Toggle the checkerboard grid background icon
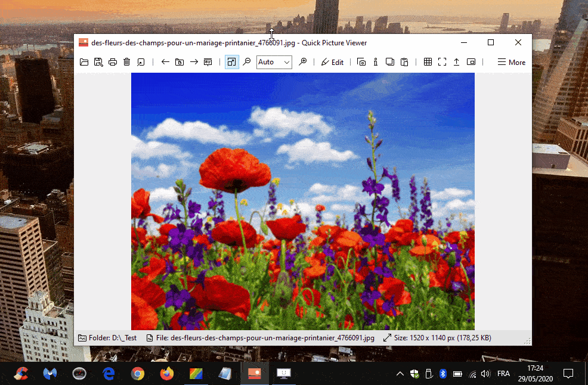This screenshot has width=588, height=385. 428,62
